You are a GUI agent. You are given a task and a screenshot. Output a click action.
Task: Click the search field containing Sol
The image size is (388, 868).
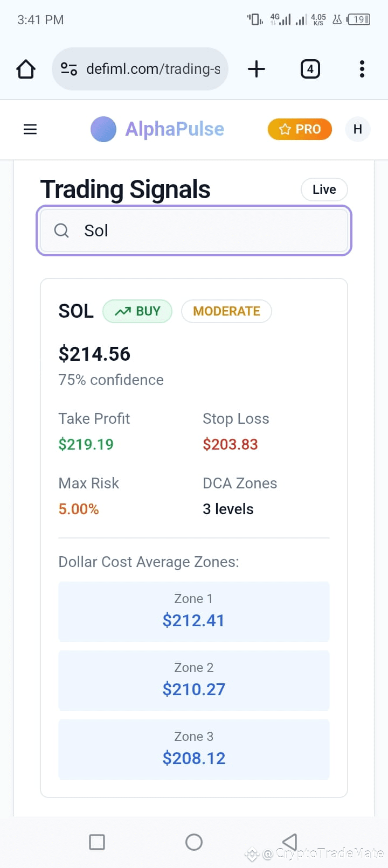(x=194, y=230)
